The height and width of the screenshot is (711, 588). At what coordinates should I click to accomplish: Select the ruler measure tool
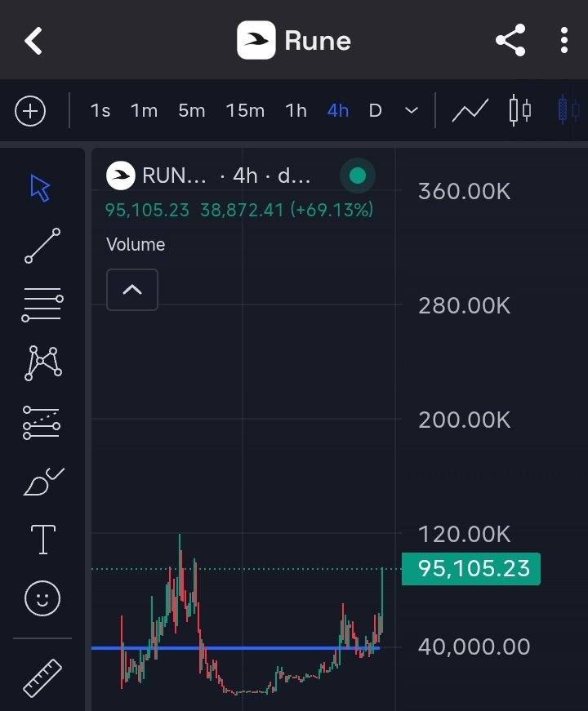coord(42,678)
